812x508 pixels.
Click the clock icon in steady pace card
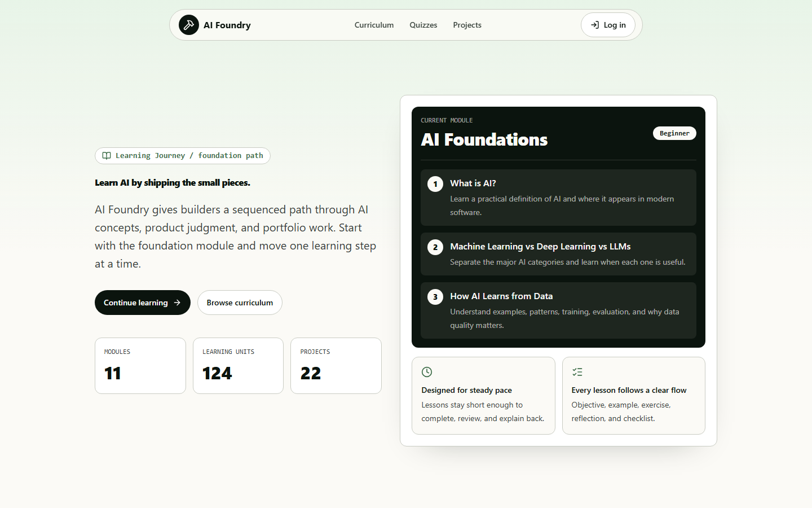tap(427, 372)
